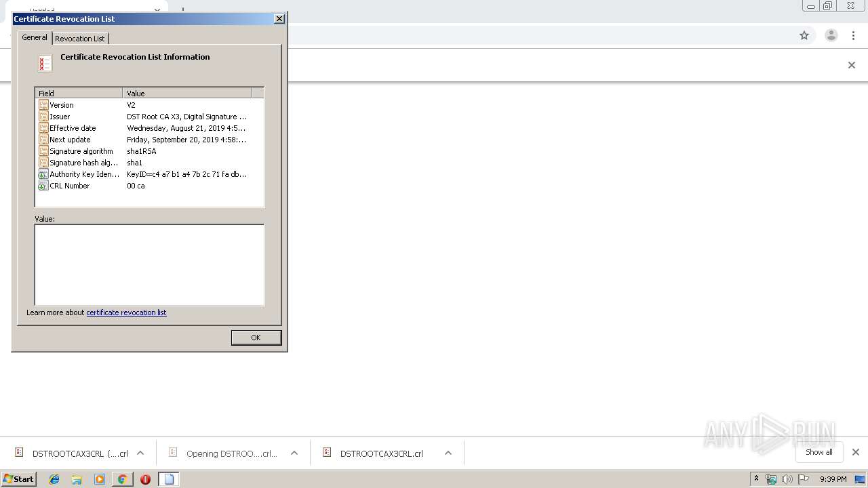
Task: Open the network tray icon
Action: 771,479
